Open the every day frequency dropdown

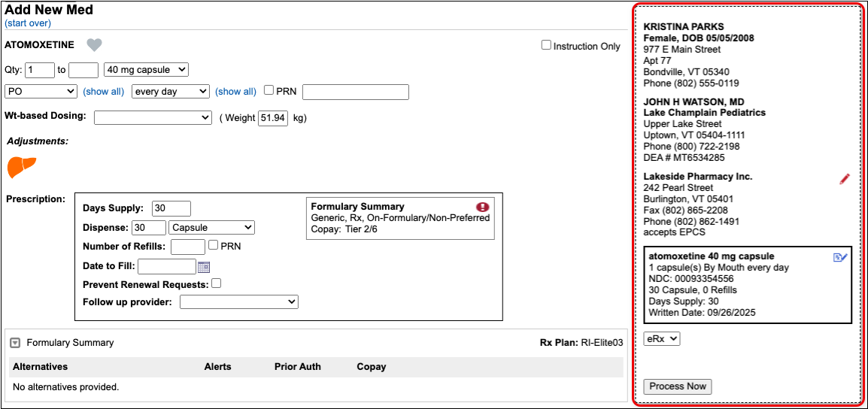(170, 92)
